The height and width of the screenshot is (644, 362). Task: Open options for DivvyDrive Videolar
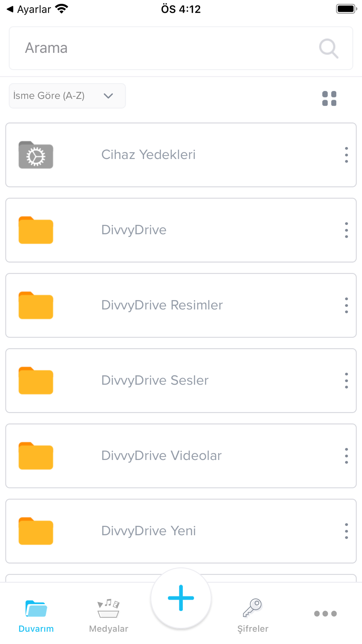pos(346,456)
